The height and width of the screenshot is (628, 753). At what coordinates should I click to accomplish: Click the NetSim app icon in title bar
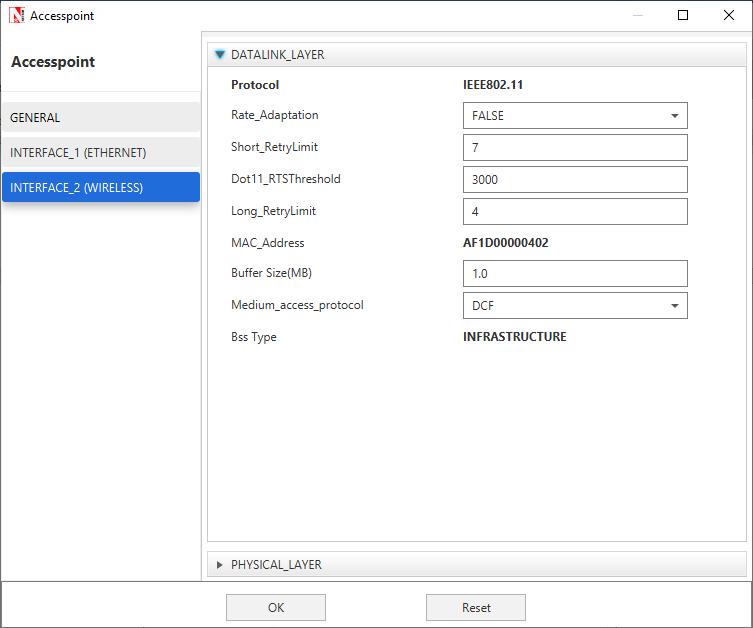[16, 16]
